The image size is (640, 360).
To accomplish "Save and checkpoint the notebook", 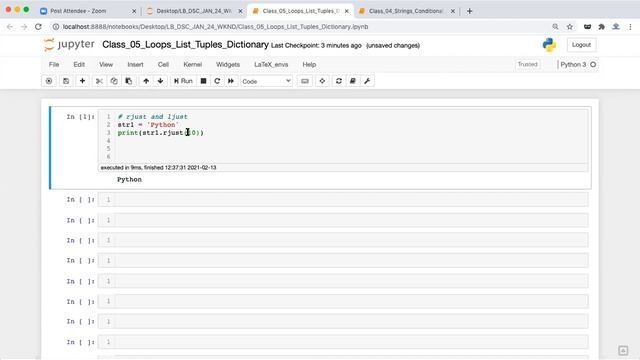I will tap(66, 81).
